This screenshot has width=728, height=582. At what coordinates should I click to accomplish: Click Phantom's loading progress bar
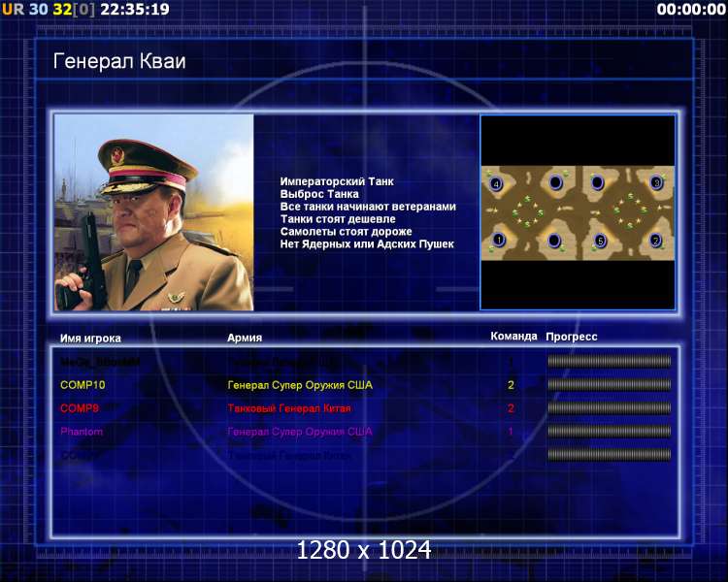coord(610,431)
